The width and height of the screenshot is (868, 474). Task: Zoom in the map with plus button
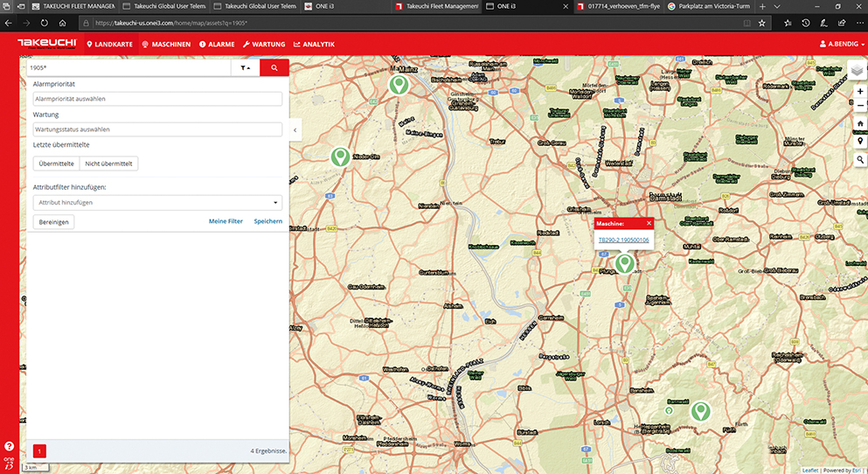[x=860, y=92]
